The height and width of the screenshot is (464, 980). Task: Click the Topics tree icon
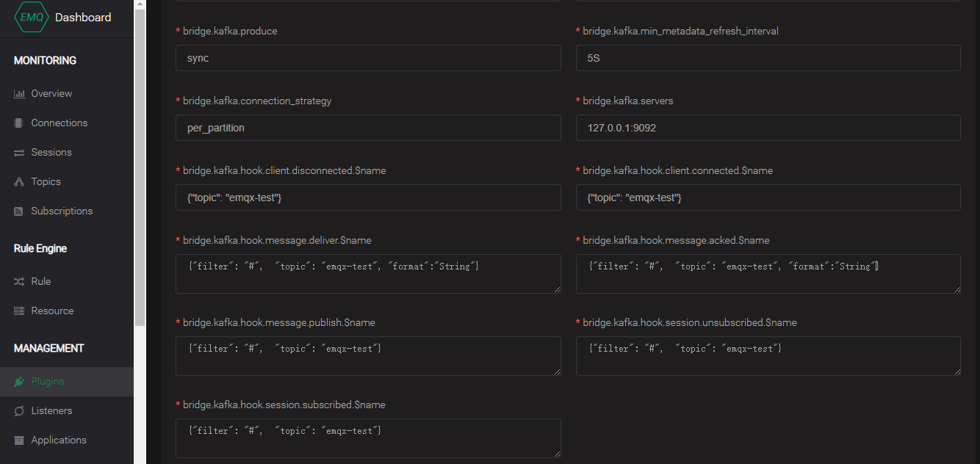(x=19, y=182)
